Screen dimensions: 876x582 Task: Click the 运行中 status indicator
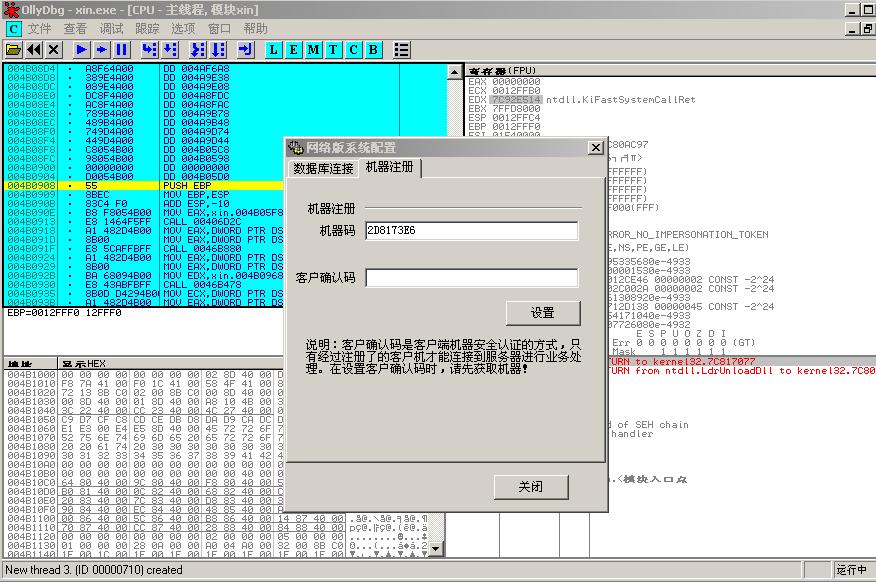coord(851,570)
